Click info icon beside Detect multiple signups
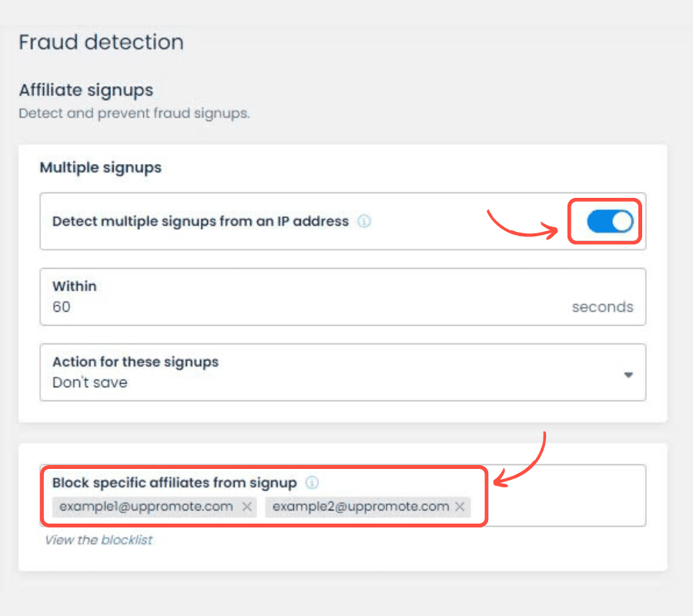The image size is (693, 616). [364, 222]
